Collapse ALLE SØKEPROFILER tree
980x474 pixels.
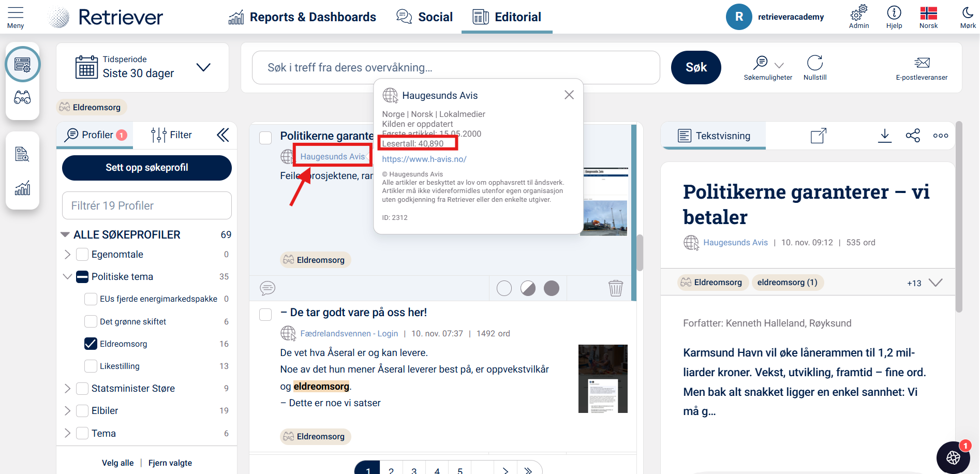pos(65,235)
